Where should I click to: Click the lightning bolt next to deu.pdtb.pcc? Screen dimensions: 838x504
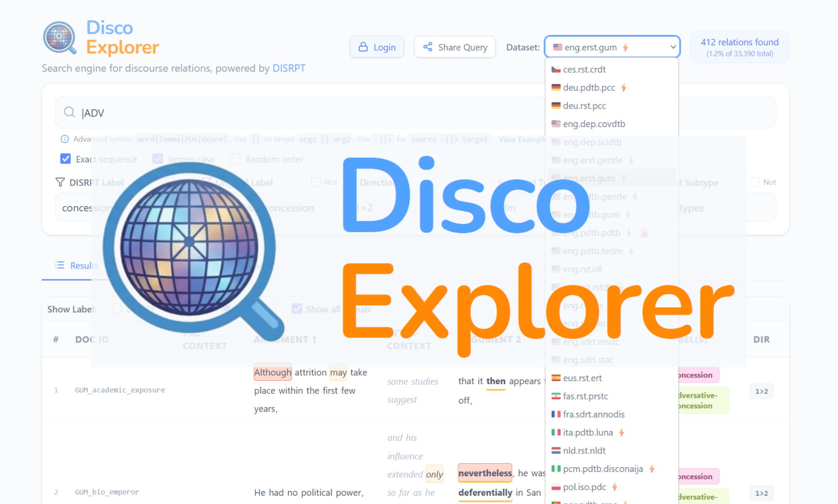pyautogui.click(x=624, y=88)
